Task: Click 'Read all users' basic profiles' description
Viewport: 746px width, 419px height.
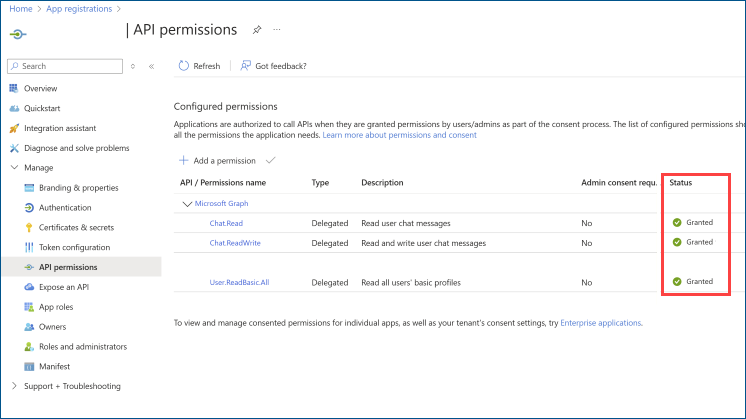Action: coord(411,283)
